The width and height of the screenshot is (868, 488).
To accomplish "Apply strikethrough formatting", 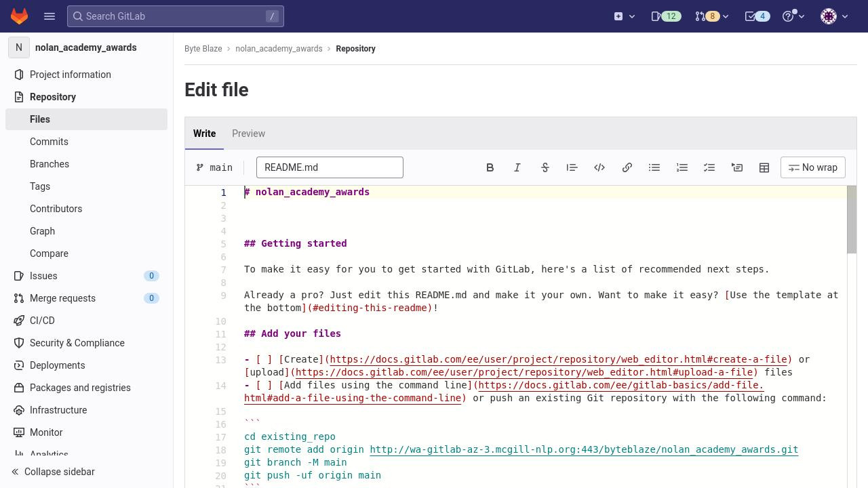I will click(545, 167).
